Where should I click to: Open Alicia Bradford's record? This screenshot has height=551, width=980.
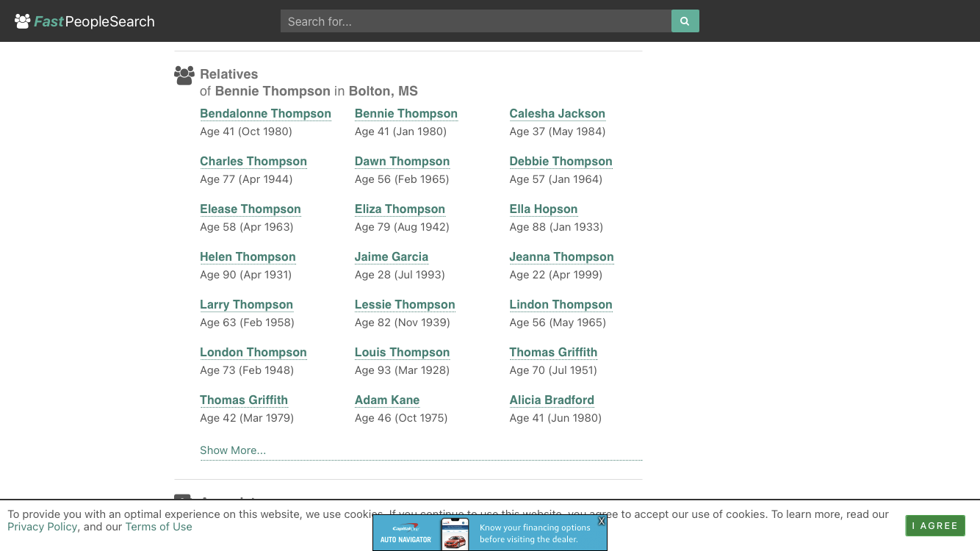coord(552,400)
